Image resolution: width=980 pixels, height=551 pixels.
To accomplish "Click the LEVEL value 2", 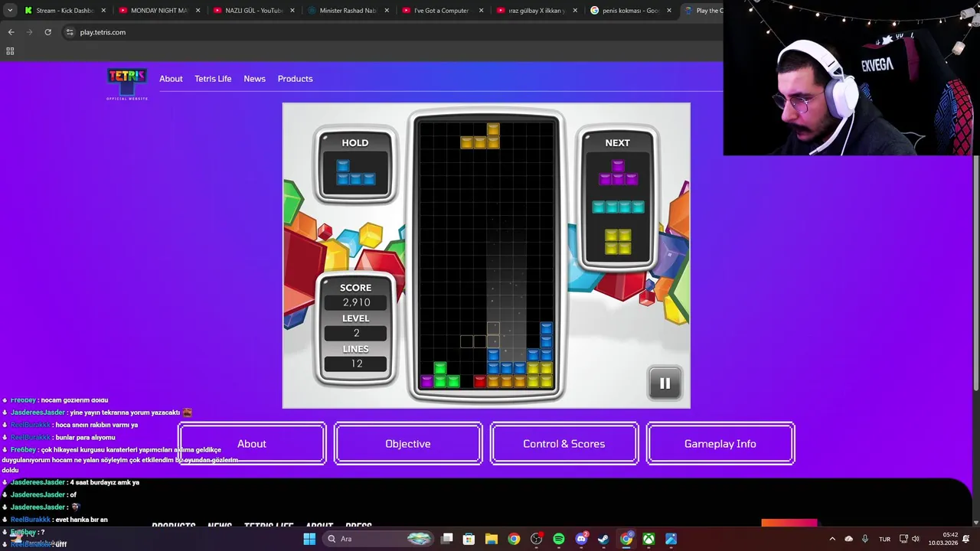I will pyautogui.click(x=356, y=333).
